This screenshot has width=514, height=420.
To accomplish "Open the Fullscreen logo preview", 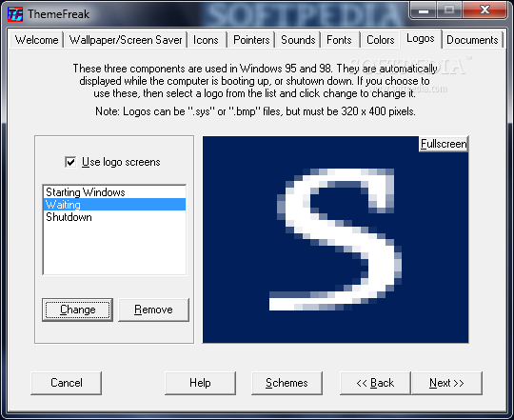I will (x=444, y=144).
